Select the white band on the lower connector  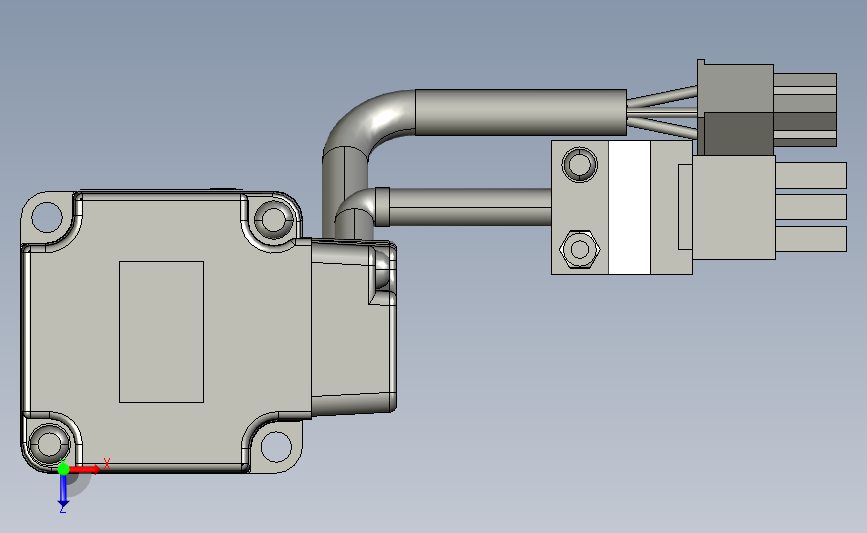[629, 207]
